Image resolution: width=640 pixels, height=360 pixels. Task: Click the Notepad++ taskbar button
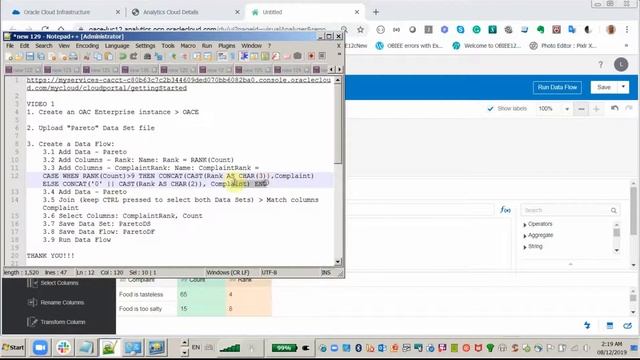[109, 348]
